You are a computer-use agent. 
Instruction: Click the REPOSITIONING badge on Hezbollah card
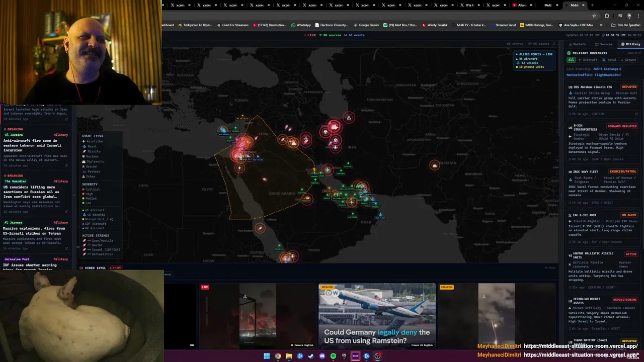[x=624, y=300]
